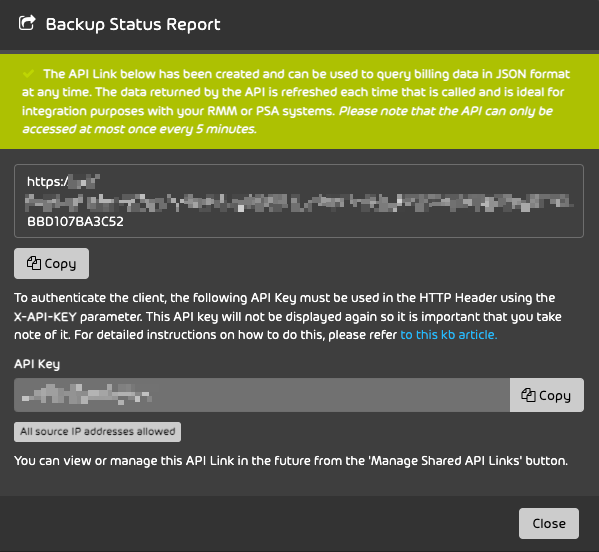Click the green checkmark icon in banner
Image resolution: width=599 pixels, height=552 pixels.
click(28, 73)
